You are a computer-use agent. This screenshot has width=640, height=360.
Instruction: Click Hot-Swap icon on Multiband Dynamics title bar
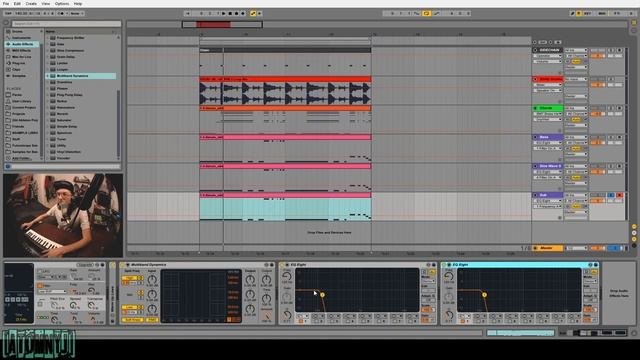[267, 265]
